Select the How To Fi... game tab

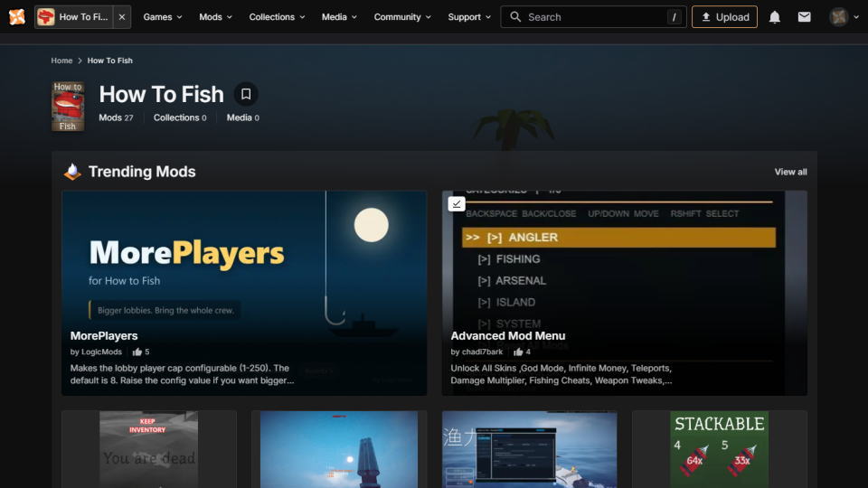[x=74, y=17]
